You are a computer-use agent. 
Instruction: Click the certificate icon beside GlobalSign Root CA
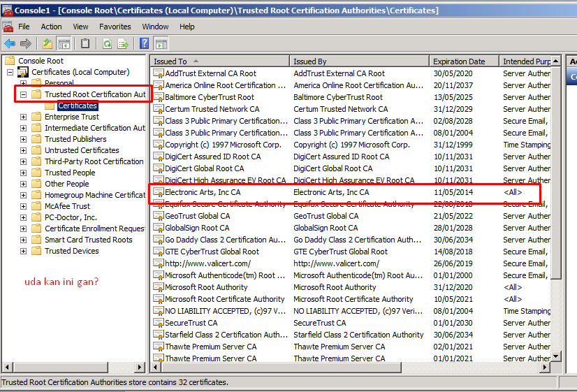[159, 228]
